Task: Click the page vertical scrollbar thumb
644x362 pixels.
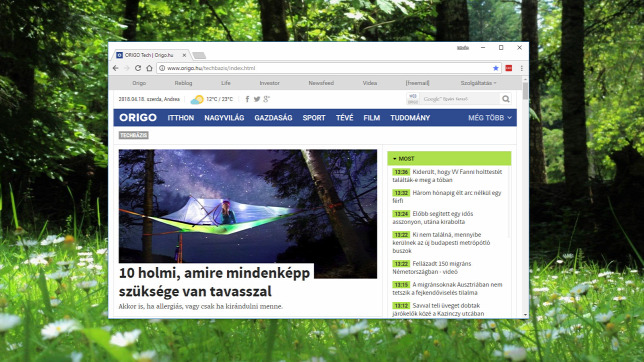Action: (x=525, y=91)
